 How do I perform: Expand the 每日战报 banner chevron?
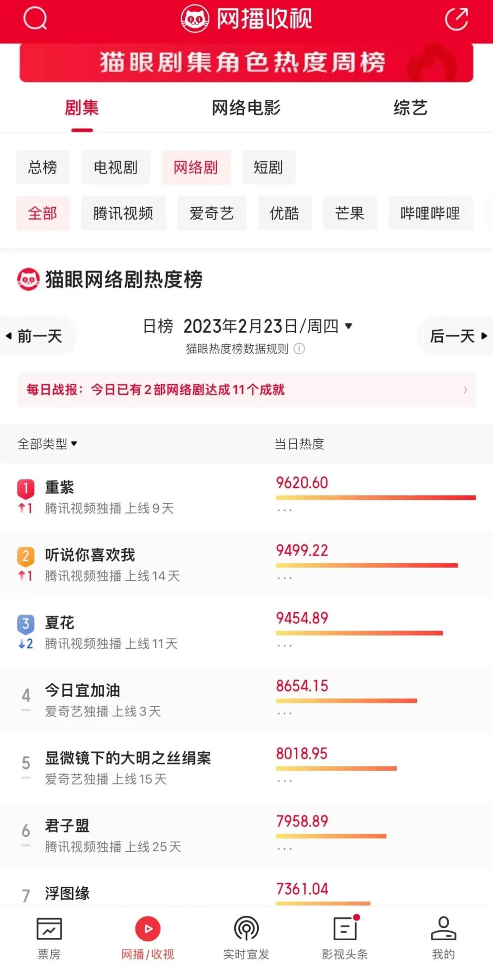465,390
